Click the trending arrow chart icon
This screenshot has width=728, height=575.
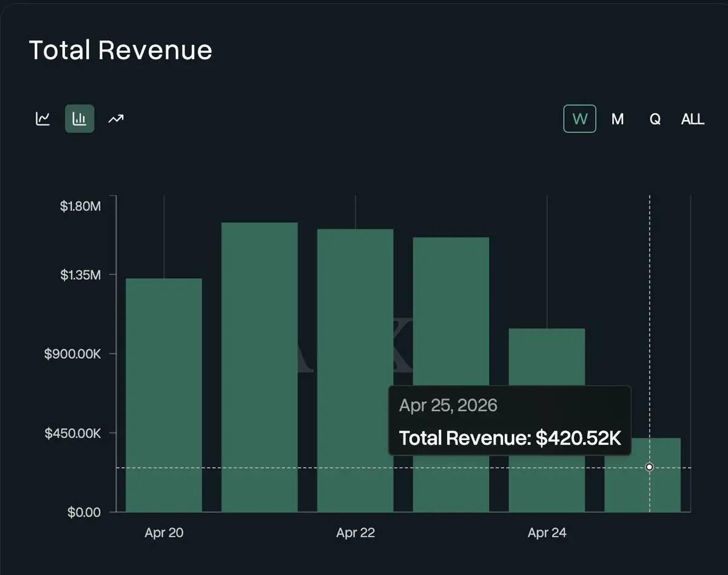[x=116, y=119]
